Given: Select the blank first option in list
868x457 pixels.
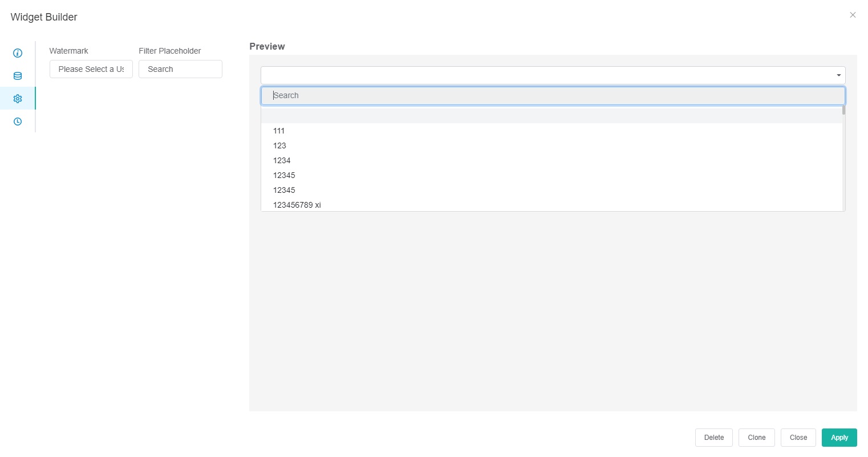Looking at the screenshot, I should [551, 116].
